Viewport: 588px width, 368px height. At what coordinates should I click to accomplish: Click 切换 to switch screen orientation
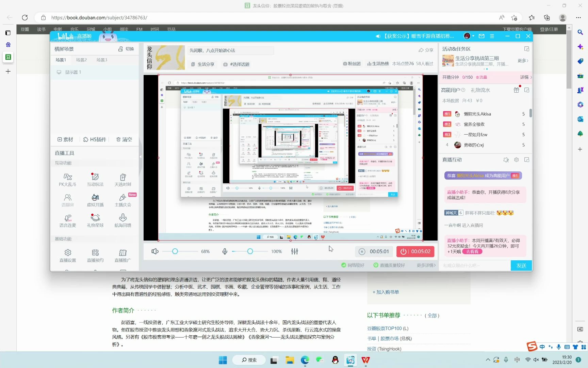click(126, 49)
